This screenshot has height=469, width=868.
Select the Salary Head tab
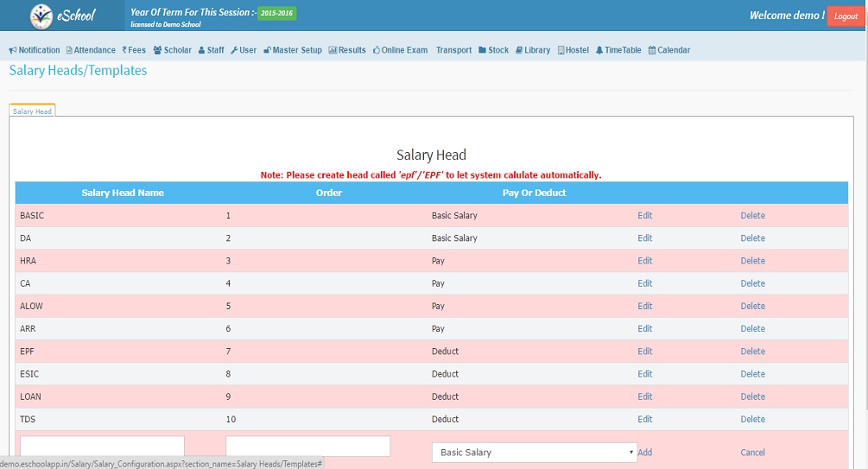[32, 111]
